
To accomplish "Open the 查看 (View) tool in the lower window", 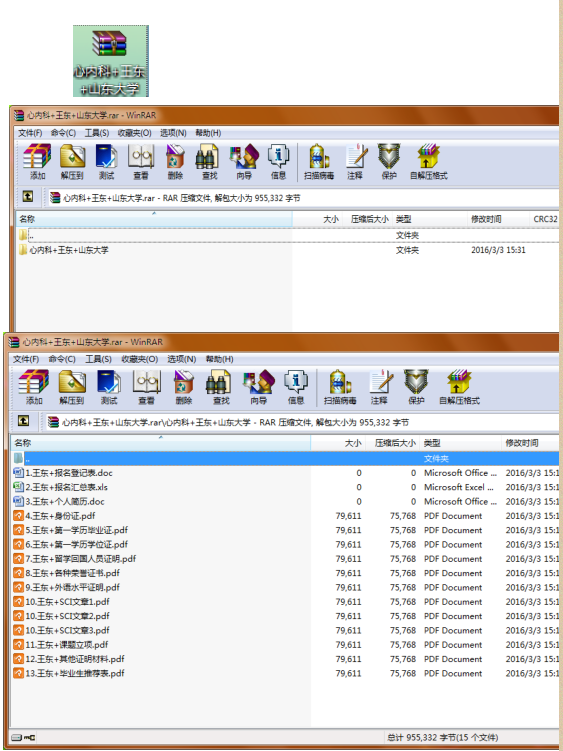I will coord(146,387).
